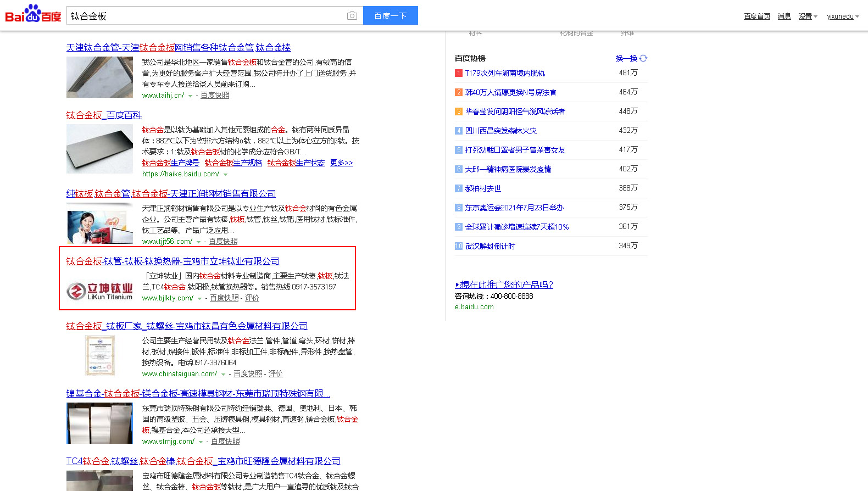This screenshot has height=491, width=868.
Task: Expand dropdown arrow next to www.taihj.cn
Action: tap(190, 96)
